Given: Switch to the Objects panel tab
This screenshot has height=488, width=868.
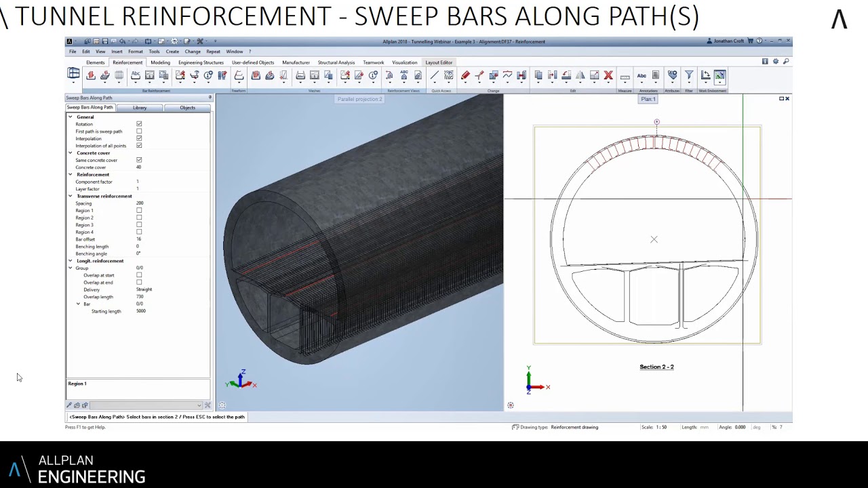Looking at the screenshot, I should 187,108.
